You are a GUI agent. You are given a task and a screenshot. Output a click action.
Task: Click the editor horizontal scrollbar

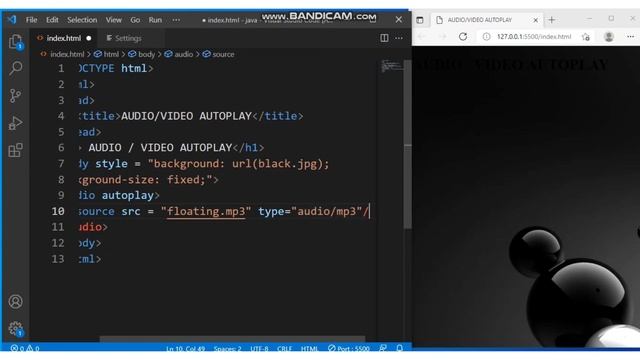(232, 339)
